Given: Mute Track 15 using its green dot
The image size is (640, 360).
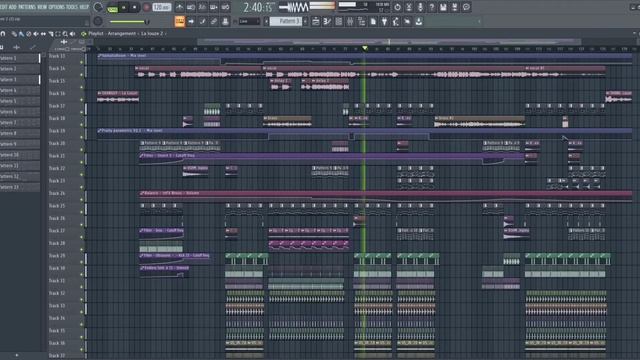Looking at the screenshot, I should tap(82, 87).
